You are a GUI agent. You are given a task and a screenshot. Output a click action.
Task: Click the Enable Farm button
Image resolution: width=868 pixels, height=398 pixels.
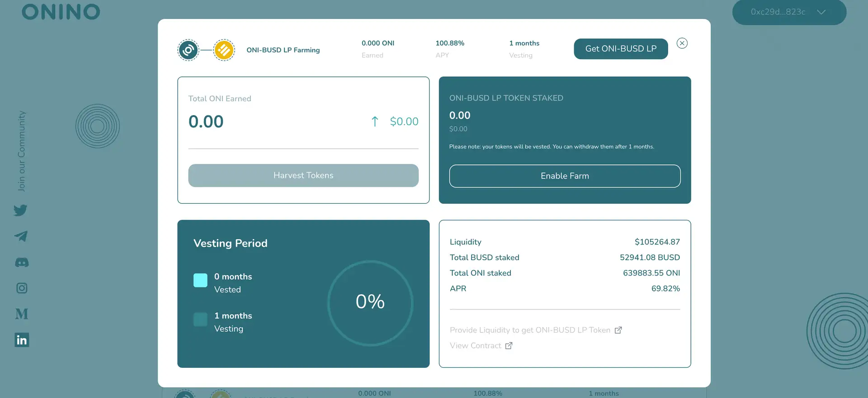tap(564, 176)
